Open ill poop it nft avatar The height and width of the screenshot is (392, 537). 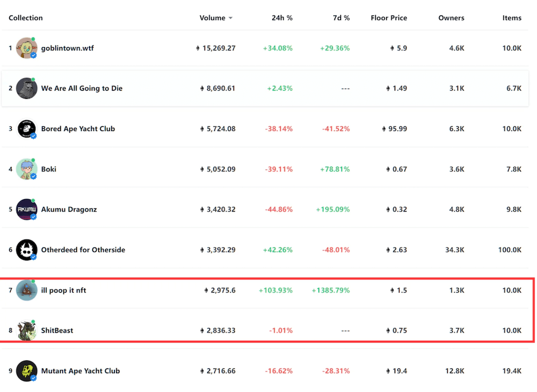[27, 291]
